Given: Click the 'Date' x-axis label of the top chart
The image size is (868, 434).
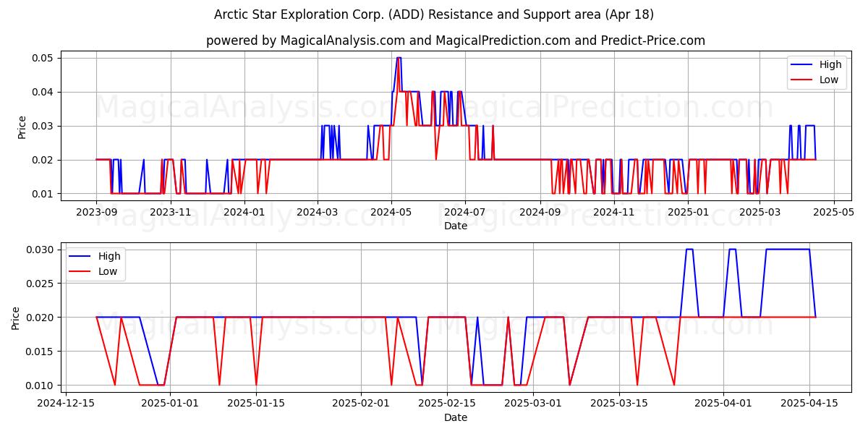Looking at the screenshot, I should pyautogui.click(x=456, y=226).
